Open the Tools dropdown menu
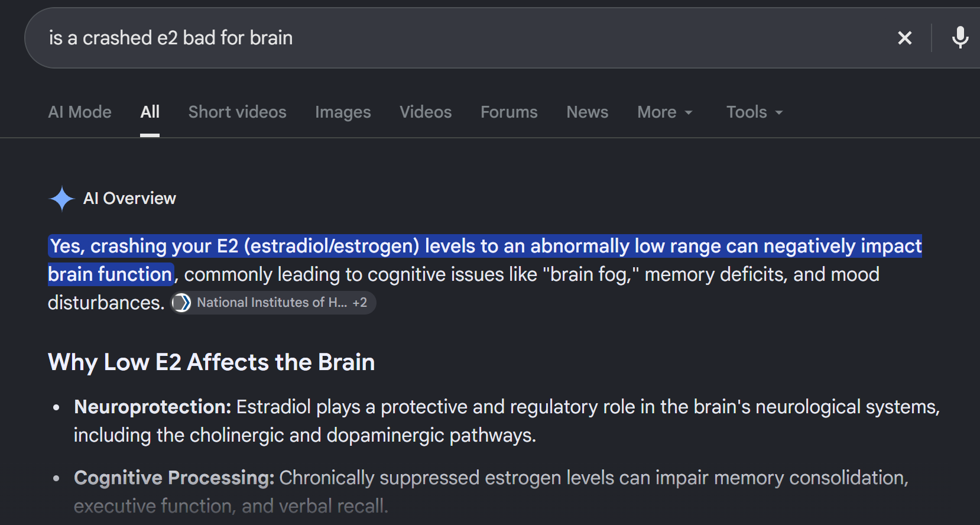Viewport: 980px width, 525px height. tap(754, 112)
